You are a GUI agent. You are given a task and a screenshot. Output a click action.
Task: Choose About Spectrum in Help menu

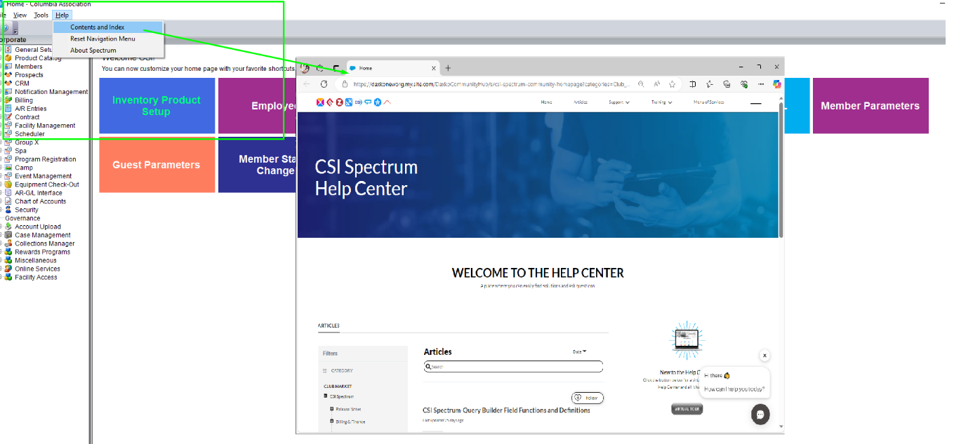(109, 51)
